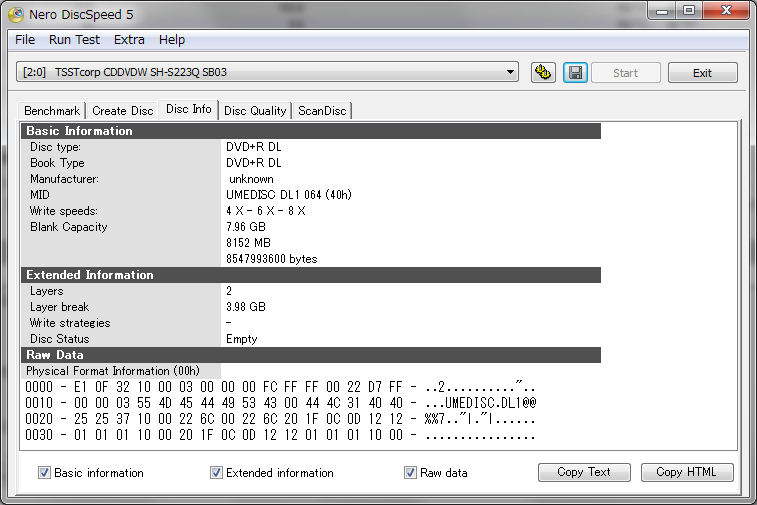Click the Start button
The height and width of the screenshot is (505, 757).
626,73
